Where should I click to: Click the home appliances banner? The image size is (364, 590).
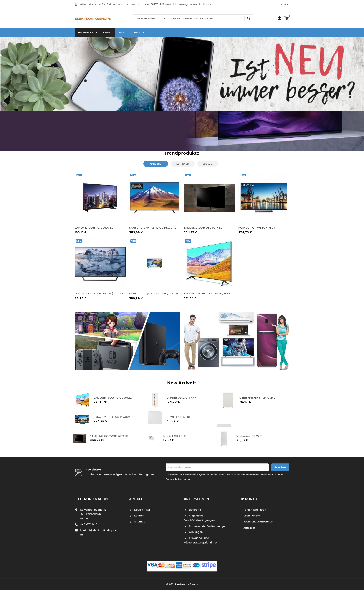[x=237, y=341]
